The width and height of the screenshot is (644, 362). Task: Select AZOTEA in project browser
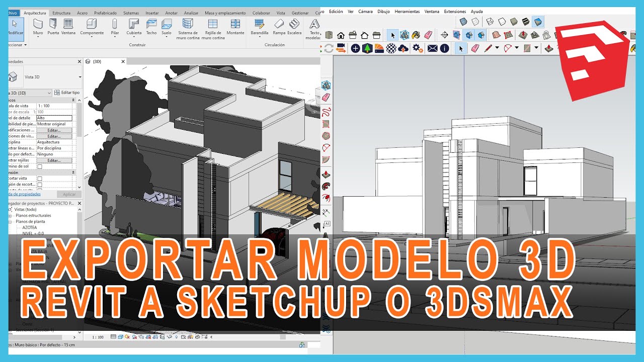pyautogui.click(x=30, y=227)
